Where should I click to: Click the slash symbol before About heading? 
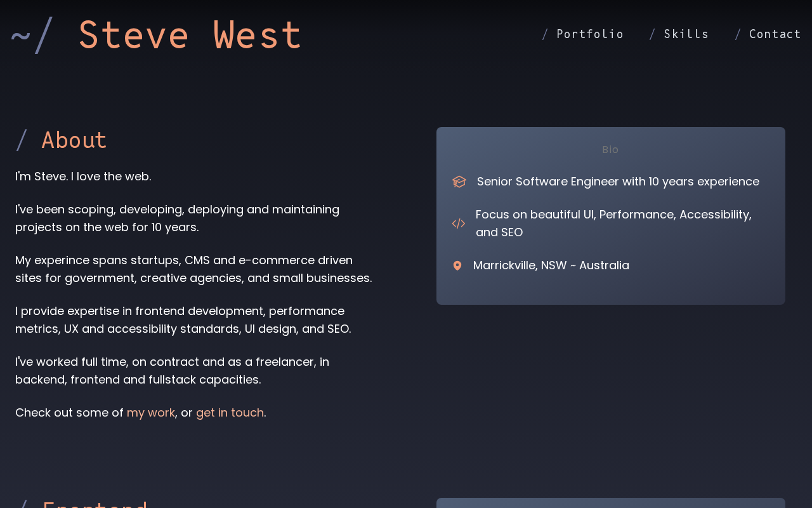point(22,140)
